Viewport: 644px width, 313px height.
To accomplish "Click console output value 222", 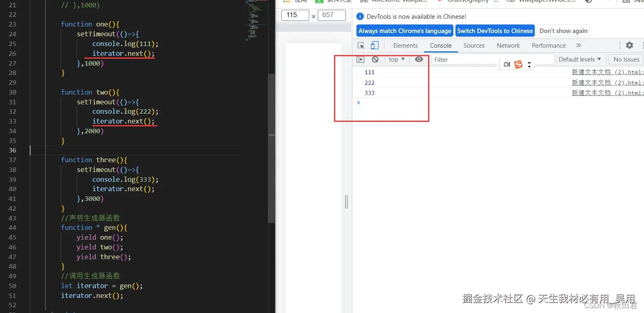I will point(369,83).
